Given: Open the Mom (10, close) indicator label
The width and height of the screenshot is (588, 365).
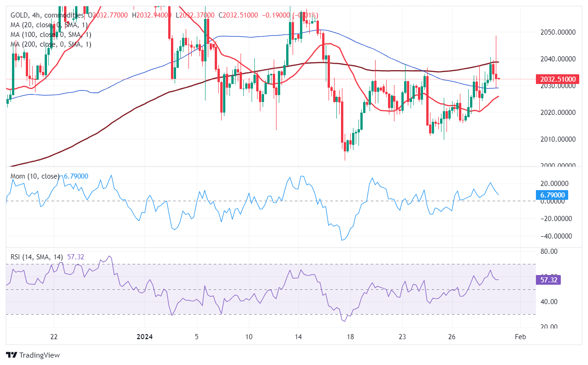Looking at the screenshot, I should (35, 176).
